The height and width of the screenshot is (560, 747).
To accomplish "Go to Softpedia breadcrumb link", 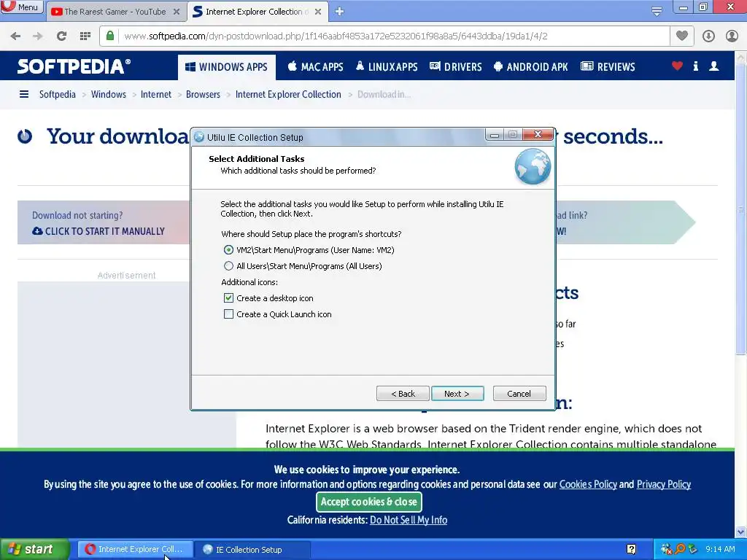I will coord(57,94).
